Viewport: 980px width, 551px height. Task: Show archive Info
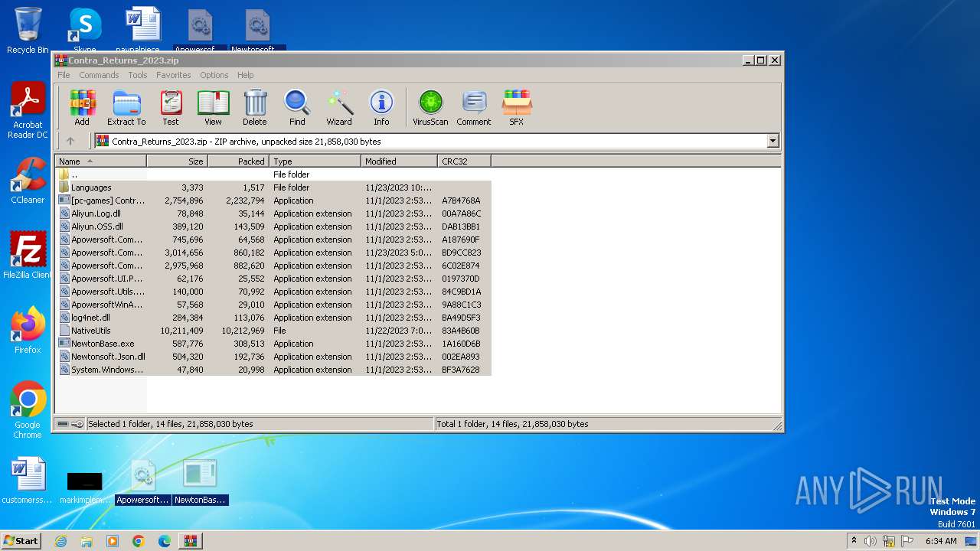381,108
